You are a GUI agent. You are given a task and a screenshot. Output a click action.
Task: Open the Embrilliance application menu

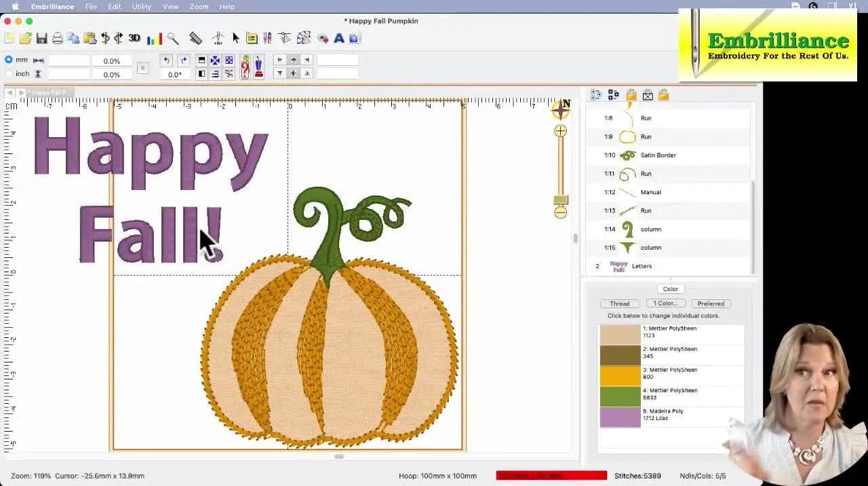click(52, 7)
